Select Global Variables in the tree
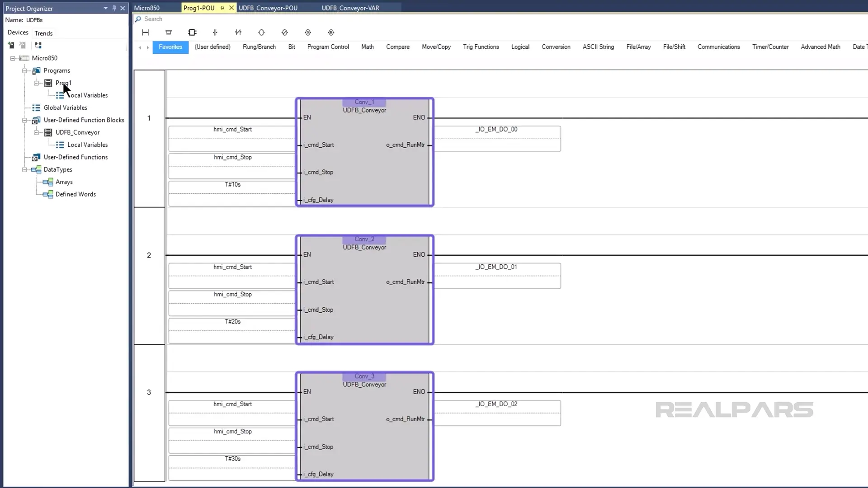868x488 pixels. (66, 108)
